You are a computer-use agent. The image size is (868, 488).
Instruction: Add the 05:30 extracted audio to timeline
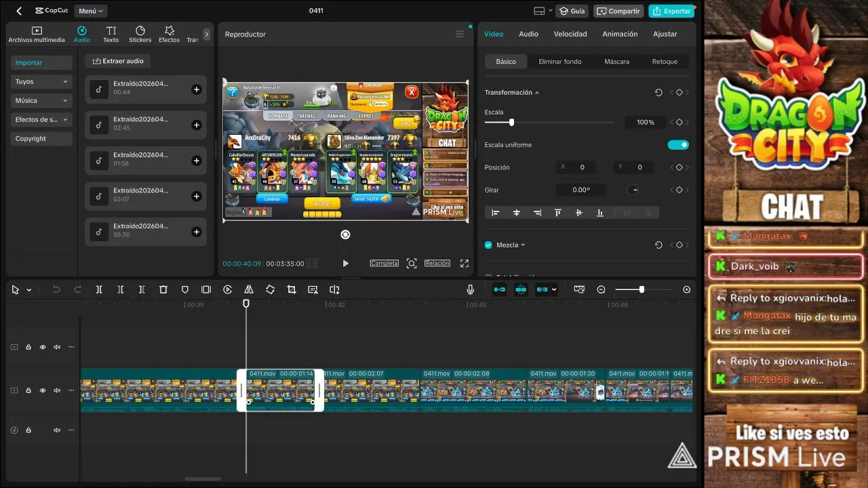pos(197,232)
